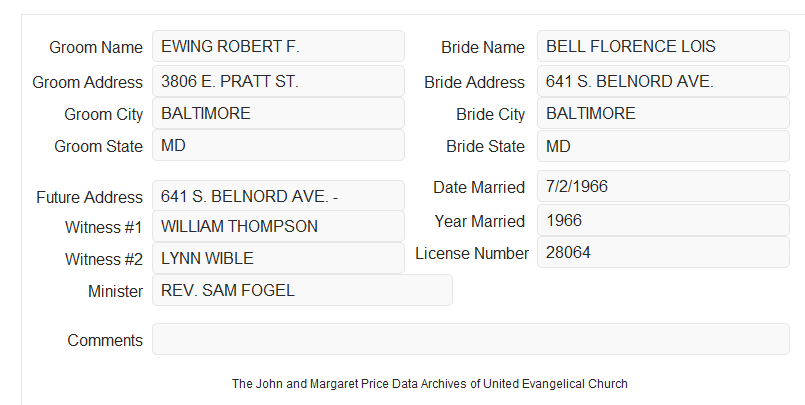This screenshot has height=405, width=805.
Task: Click the Bride State field
Action: (x=663, y=146)
